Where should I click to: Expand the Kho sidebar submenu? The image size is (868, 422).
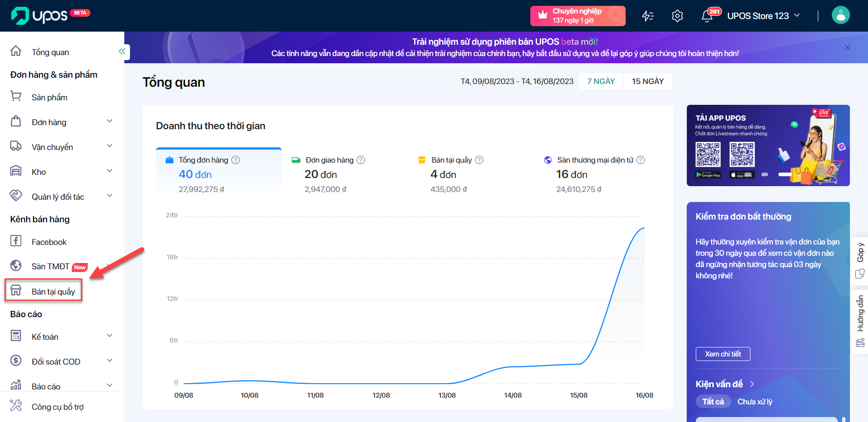click(109, 171)
